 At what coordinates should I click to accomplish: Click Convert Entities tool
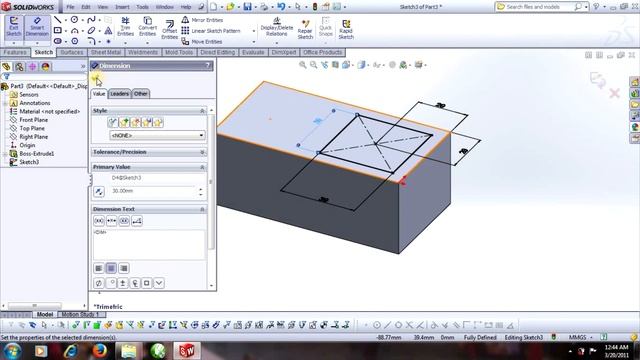pos(147,27)
